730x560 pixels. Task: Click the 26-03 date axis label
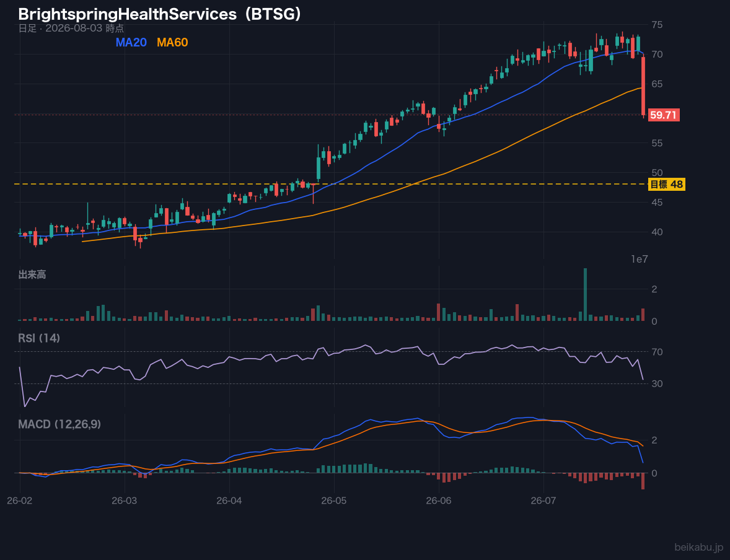click(125, 501)
